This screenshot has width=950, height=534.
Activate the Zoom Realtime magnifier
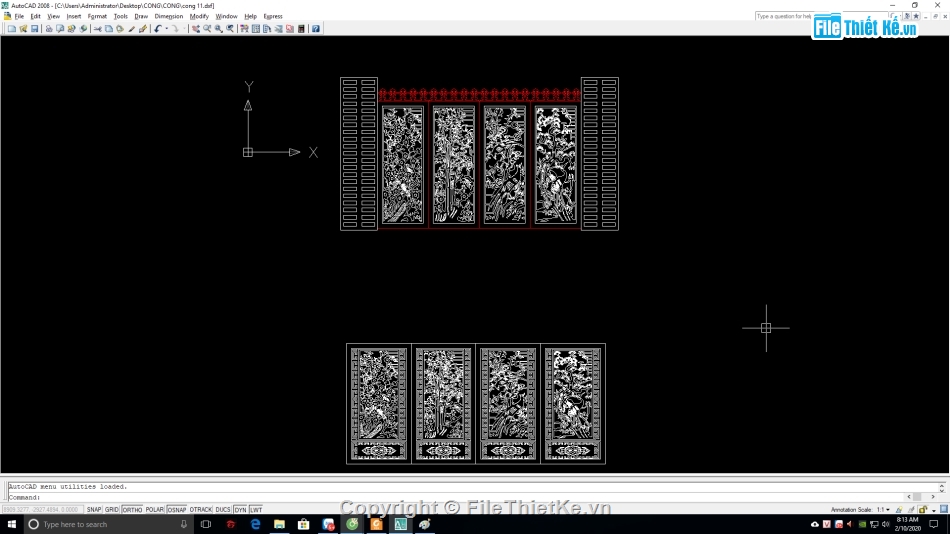click(207, 28)
